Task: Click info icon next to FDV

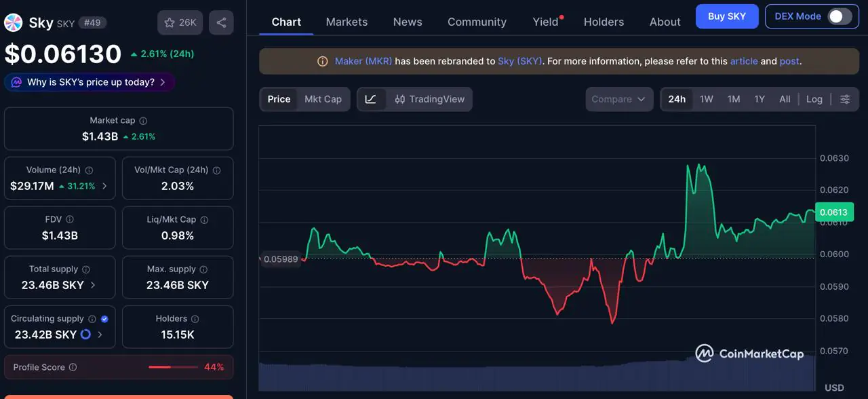Action: (x=70, y=220)
